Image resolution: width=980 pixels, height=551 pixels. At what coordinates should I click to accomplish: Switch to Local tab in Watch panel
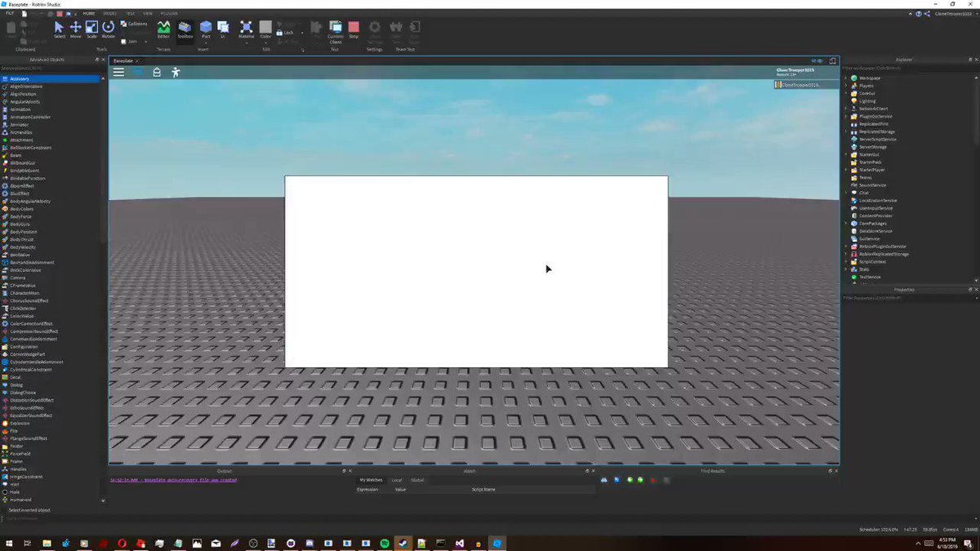click(396, 480)
